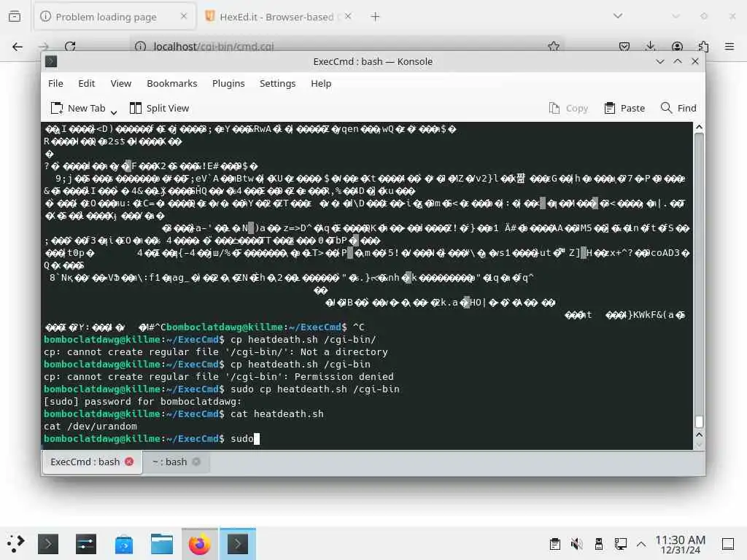Viewport: 747px width, 560px height.
Task: Open the View menu in Konsole
Action: tap(120, 83)
